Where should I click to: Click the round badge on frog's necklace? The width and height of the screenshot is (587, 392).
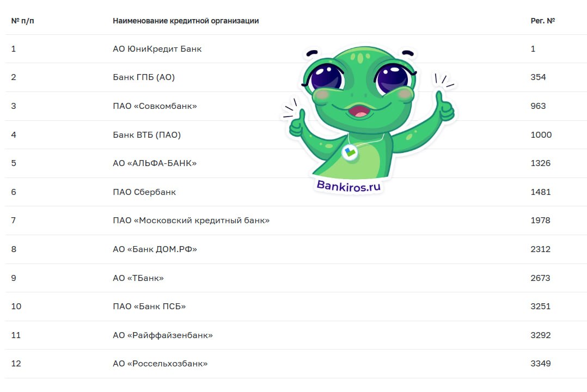coord(350,152)
